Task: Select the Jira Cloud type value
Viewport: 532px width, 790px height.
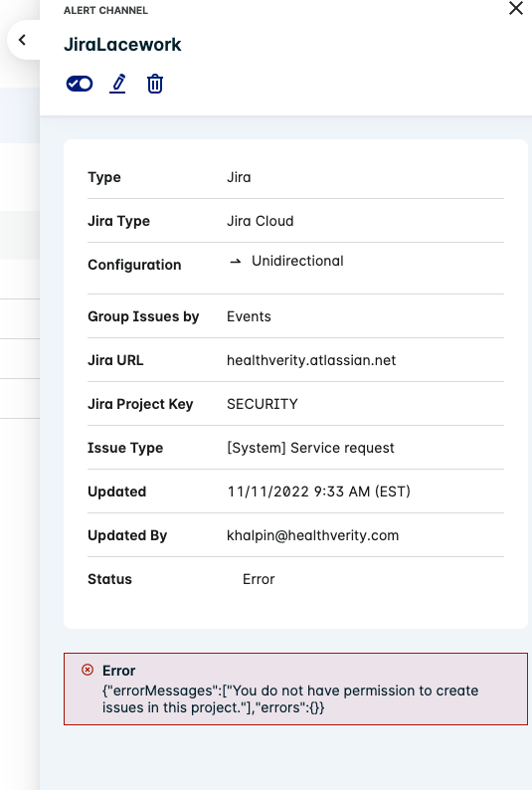Action: [x=261, y=221]
